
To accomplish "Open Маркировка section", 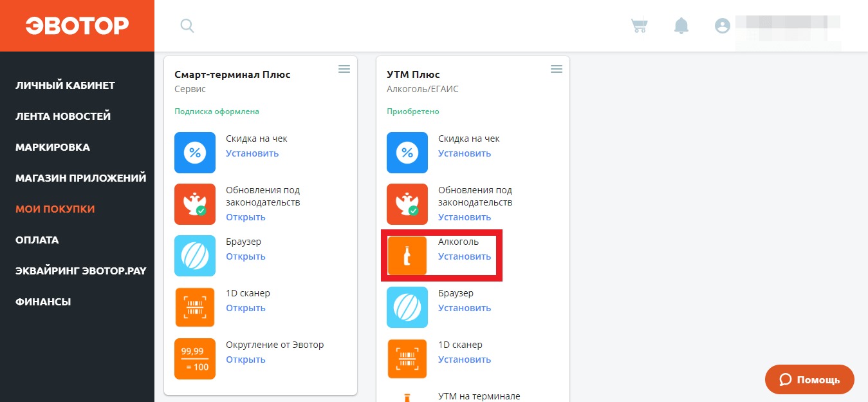I will [x=53, y=147].
